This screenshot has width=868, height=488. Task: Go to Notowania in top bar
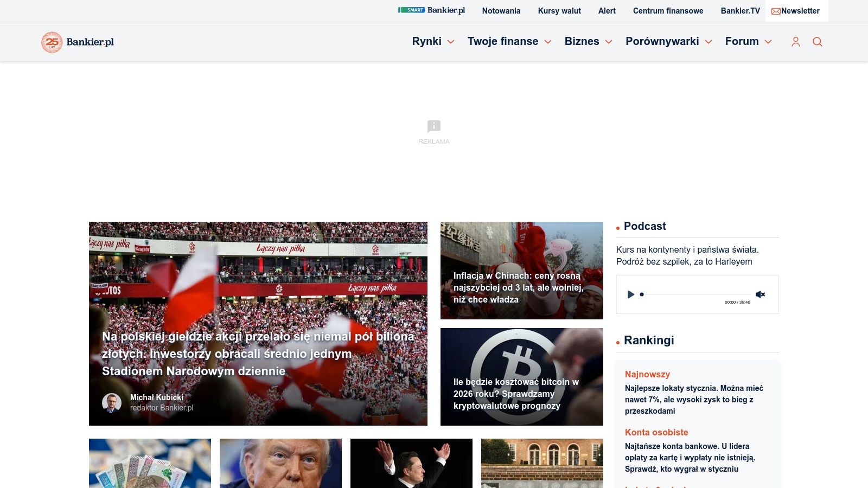(x=501, y=11)
